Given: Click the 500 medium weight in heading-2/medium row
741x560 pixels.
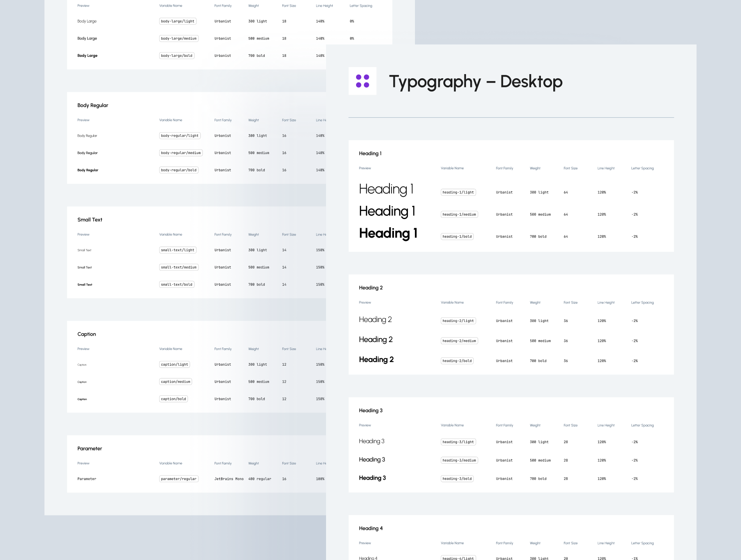Looking at the screenshot, I should 540,341.
